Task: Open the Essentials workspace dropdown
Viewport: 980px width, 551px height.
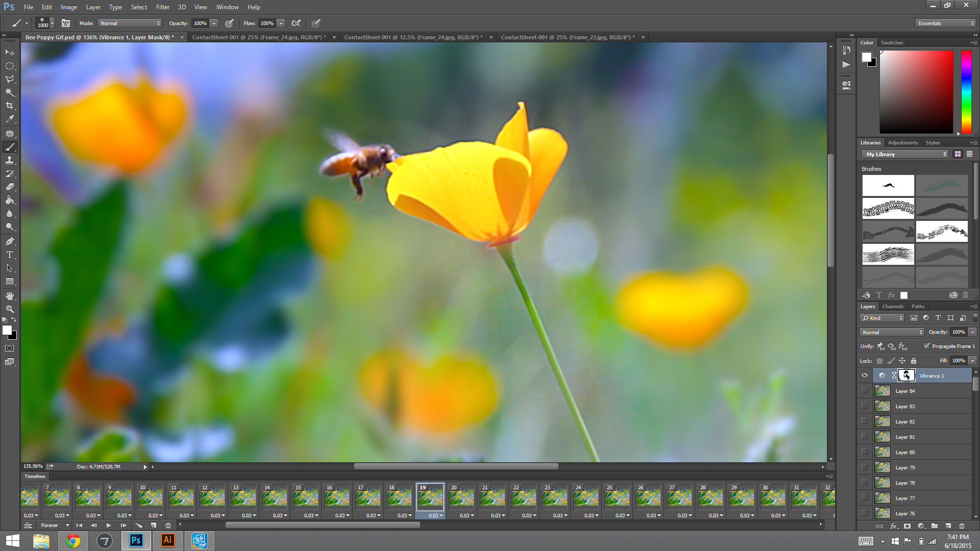Action: pos(945,23)
